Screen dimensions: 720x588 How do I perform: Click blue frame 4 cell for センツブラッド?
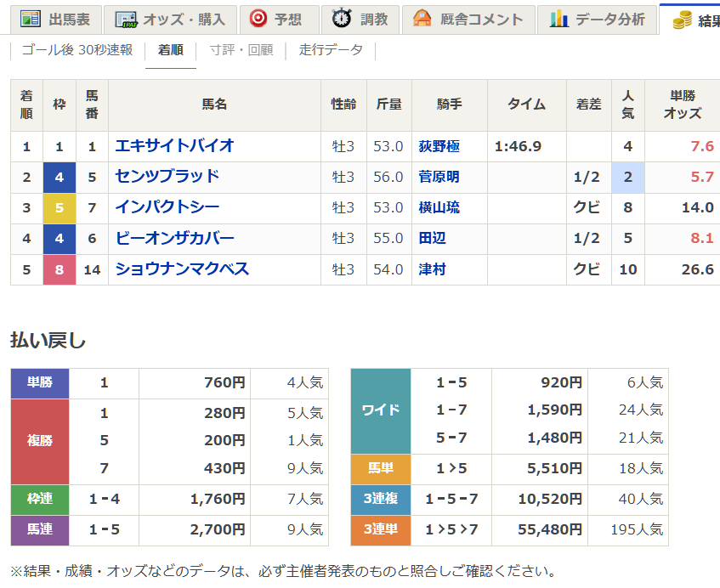click(x=60, y=178)
